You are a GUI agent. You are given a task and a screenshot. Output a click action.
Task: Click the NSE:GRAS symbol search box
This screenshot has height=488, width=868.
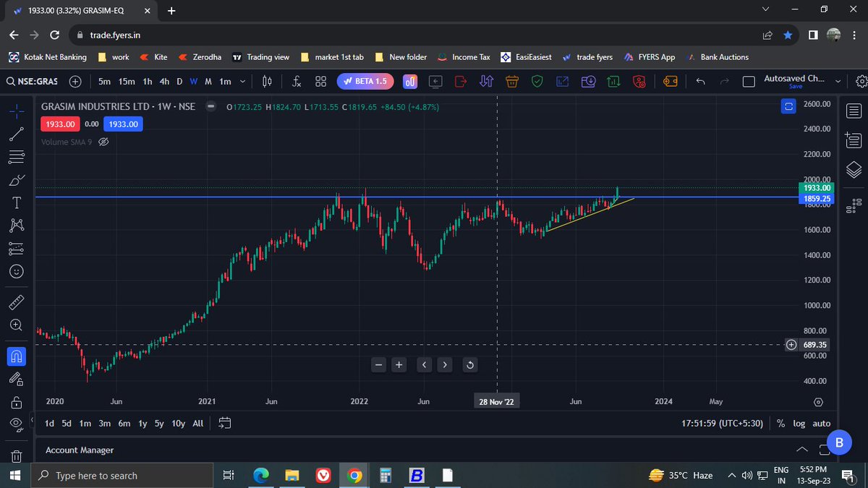(33, 82)
